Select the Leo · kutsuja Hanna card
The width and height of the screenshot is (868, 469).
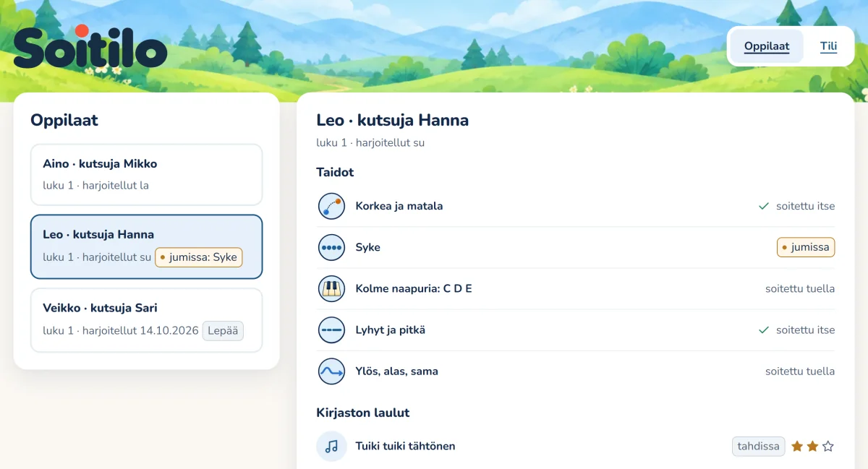coord(146,246)
